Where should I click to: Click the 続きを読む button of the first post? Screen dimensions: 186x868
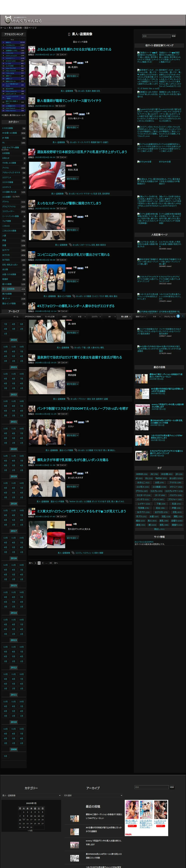72,76
